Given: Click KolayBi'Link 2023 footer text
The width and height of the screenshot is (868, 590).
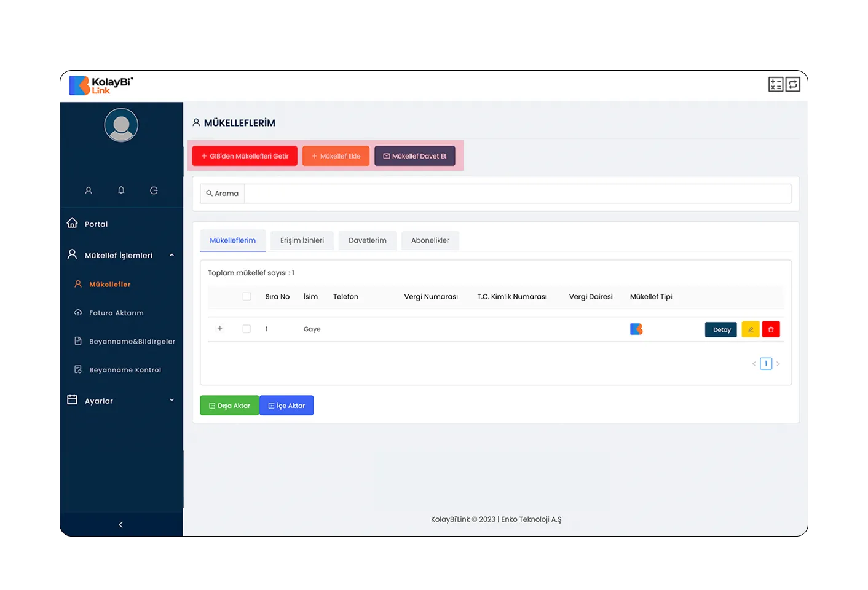Looking at the screenshot, I should pyautogui.click(x=496, y=519).
